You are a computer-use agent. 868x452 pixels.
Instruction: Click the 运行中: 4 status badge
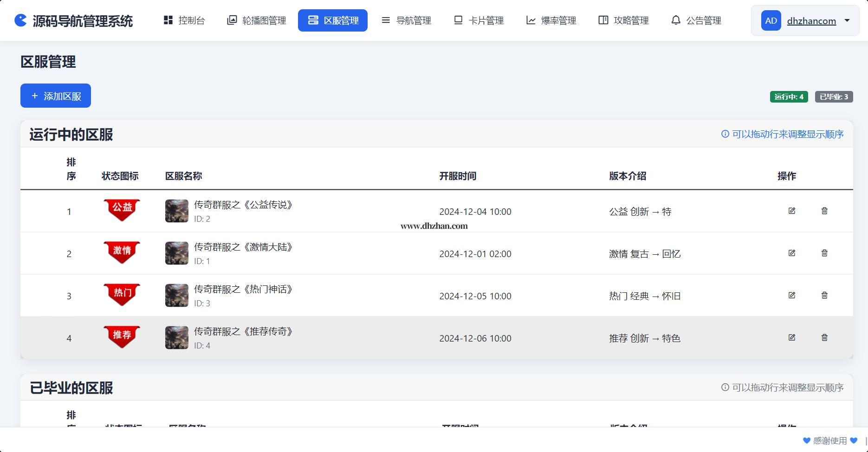(789, 97)
